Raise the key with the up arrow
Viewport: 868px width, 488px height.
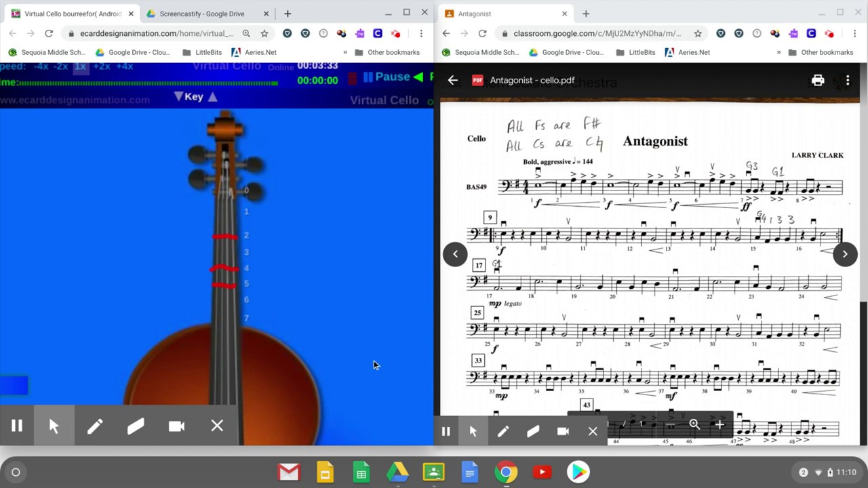(212, 97)
